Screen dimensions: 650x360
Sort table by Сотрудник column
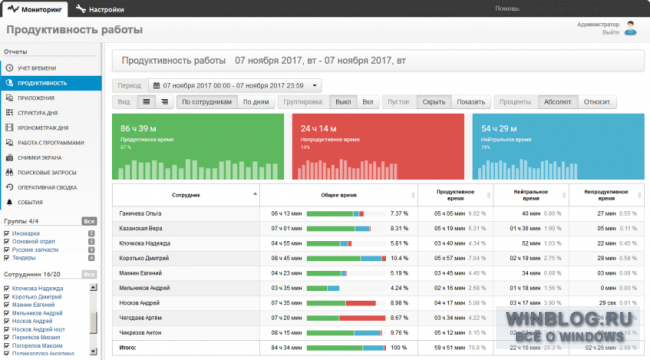186,195
